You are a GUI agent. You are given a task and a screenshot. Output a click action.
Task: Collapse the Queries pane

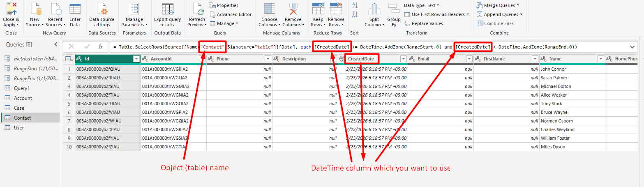tap(56, 44)
